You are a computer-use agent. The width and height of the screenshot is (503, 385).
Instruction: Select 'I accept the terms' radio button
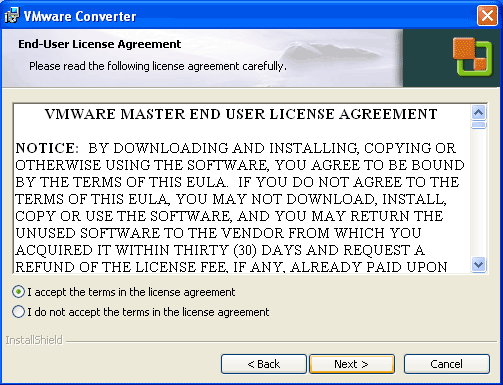18,292
